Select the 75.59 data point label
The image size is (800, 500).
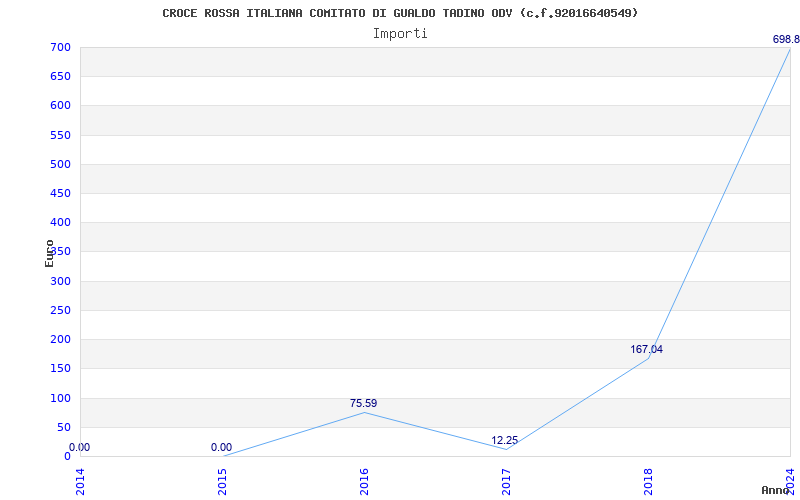click(363, 404)
